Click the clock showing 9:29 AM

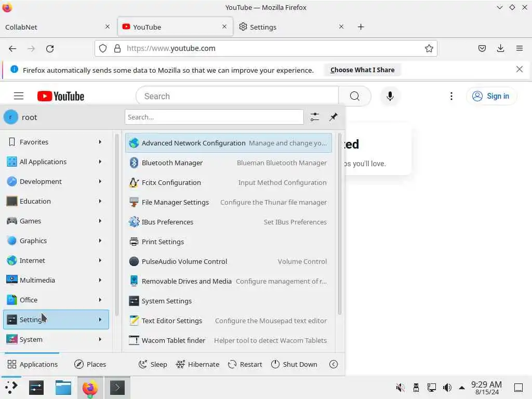[486, 388]
